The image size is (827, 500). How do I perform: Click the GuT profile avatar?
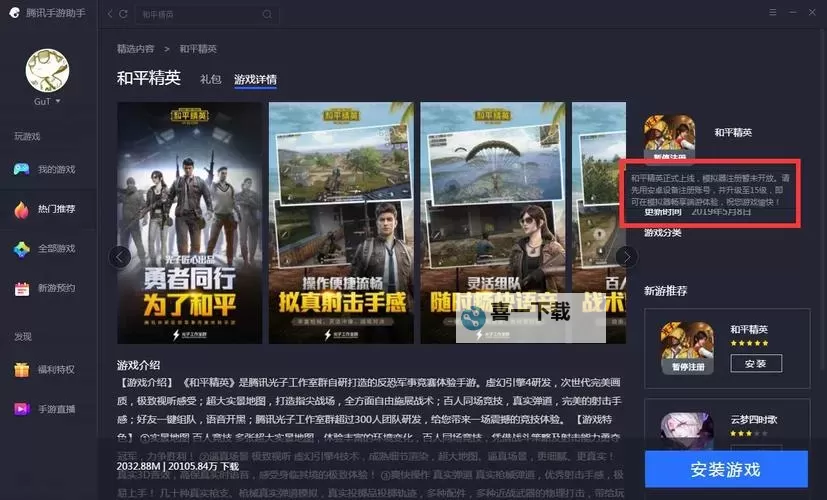point(47,71)
